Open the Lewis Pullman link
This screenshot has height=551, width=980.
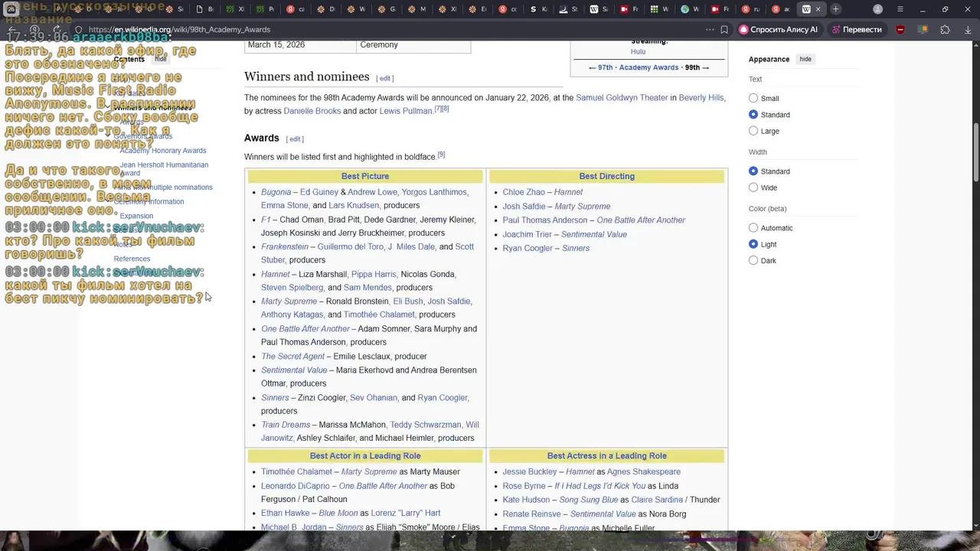pos(406,111)
